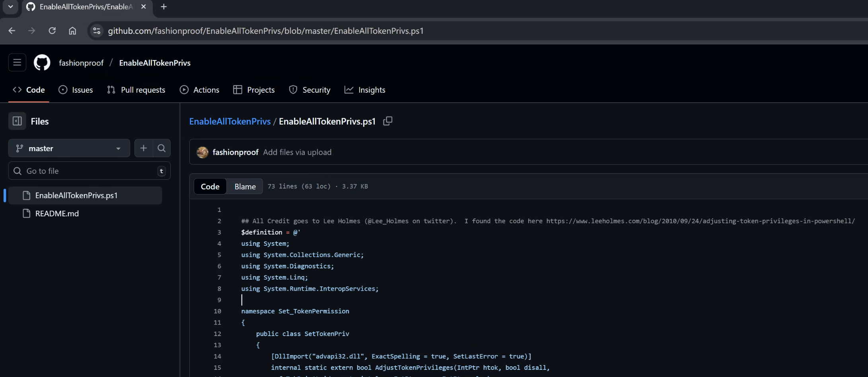Image resolution: width=868 pixels, height=377 pixels.
Task: Click the site information icon in address bar
Action: point(97,31)
